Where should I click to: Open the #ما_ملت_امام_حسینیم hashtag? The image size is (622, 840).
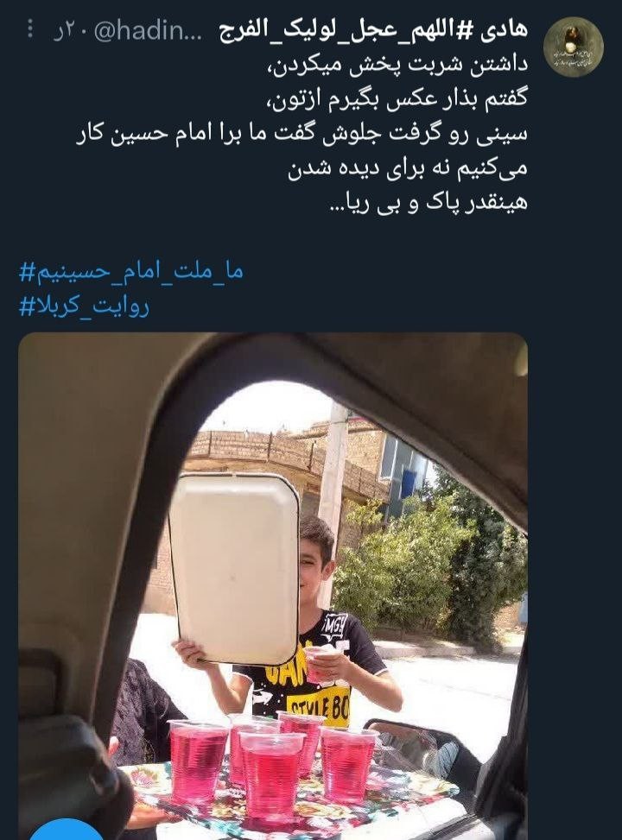131,271
